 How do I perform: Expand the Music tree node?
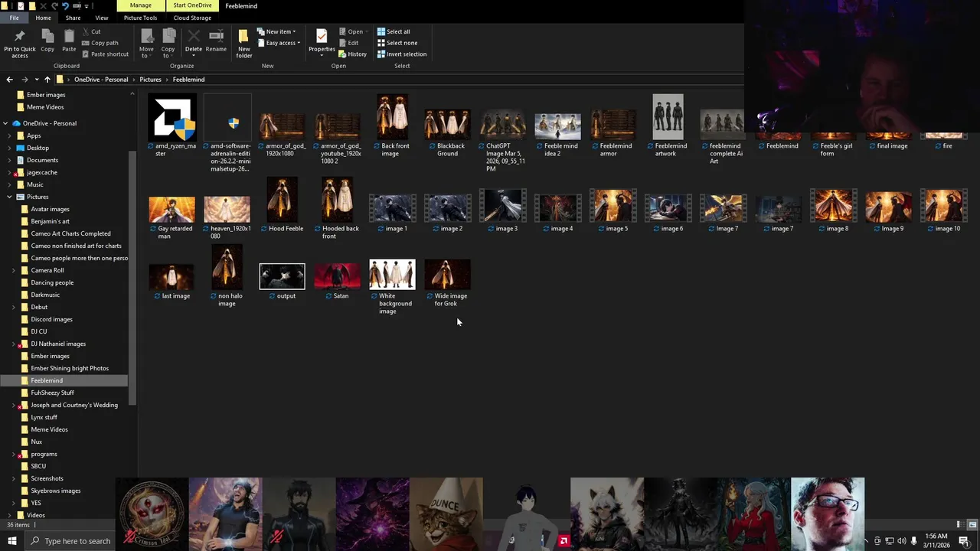pyautogui.click(x=10, y=184)
